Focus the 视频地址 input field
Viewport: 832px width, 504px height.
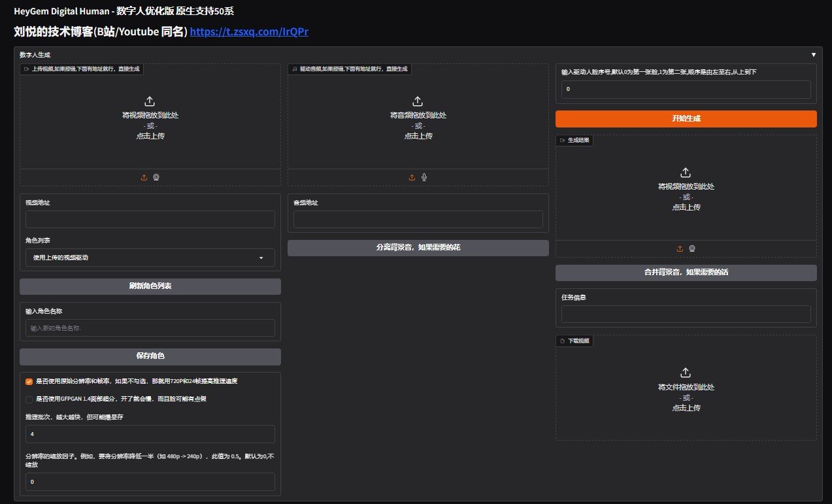(x=150, y=219)
